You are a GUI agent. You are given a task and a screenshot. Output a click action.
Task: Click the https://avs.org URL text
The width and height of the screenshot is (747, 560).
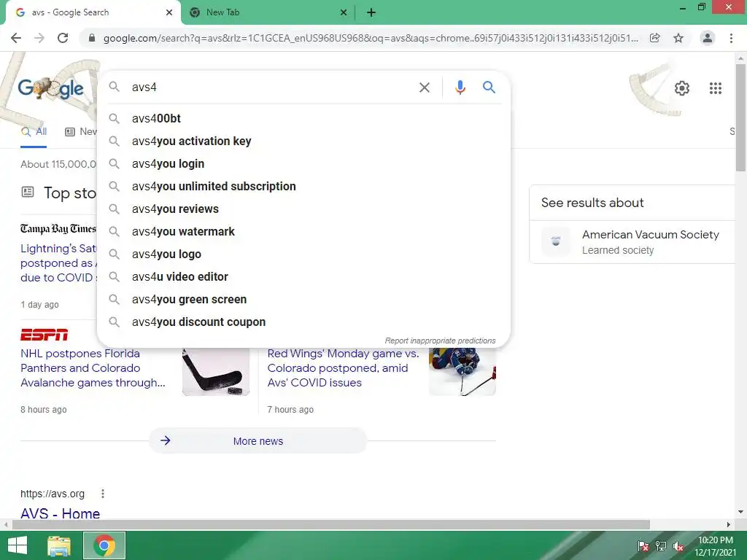[53, 494]
